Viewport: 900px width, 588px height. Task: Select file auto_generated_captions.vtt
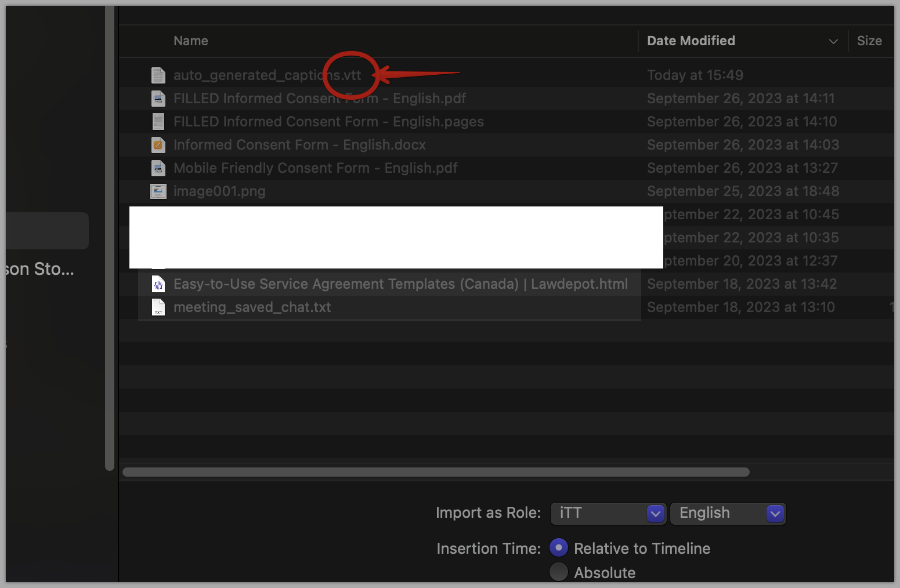tap(267, 75)
